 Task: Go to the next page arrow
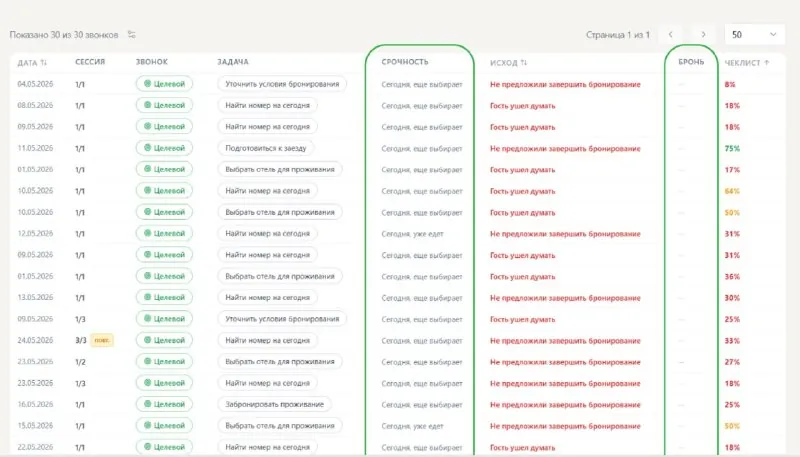[703, 35]
